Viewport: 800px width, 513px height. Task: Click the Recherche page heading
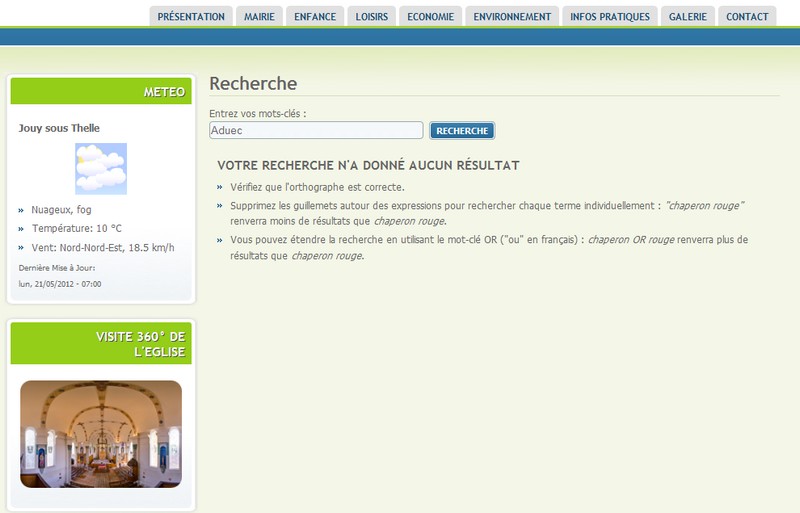(253, 83)
